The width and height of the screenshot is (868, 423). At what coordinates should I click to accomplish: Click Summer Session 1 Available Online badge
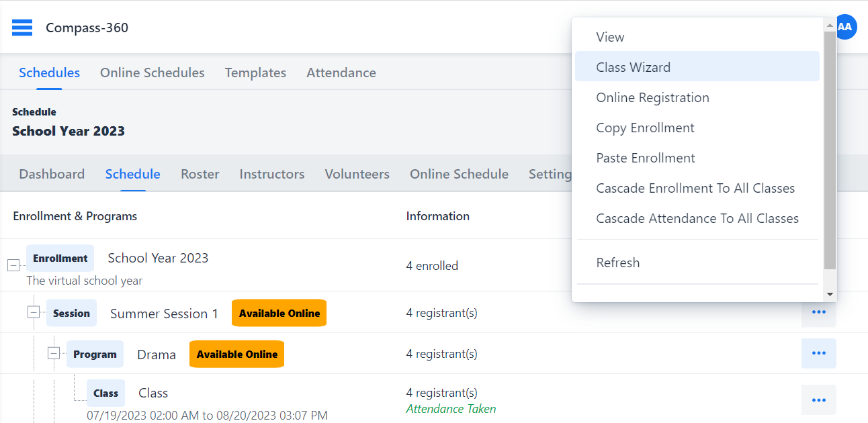[x=279, y=313]
